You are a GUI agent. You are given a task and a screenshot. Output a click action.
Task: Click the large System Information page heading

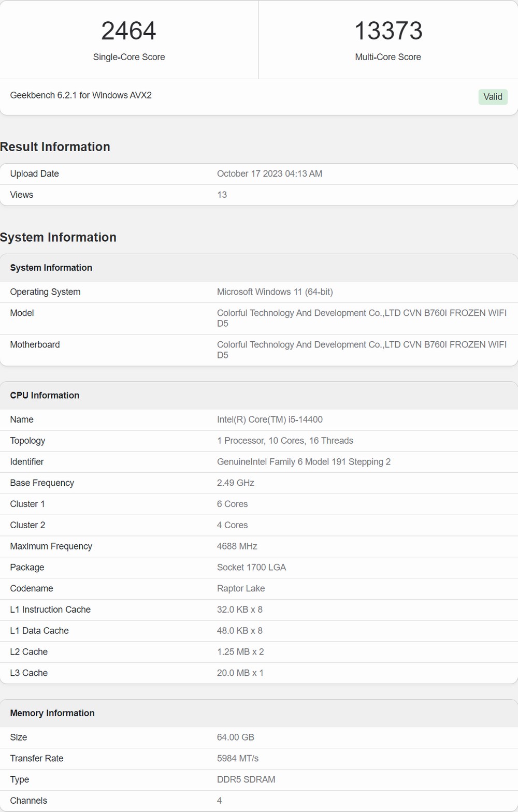pyautogui.click(x=58, y=237)
